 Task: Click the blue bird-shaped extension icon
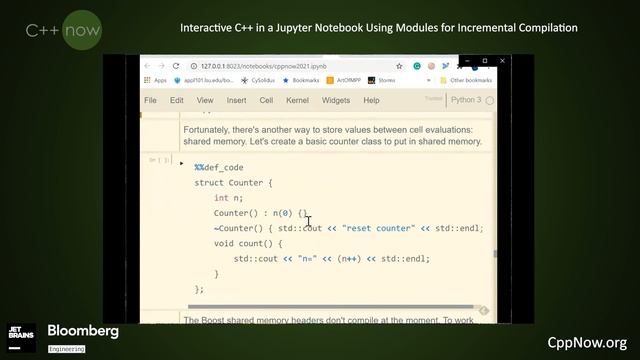coord(446,66)
